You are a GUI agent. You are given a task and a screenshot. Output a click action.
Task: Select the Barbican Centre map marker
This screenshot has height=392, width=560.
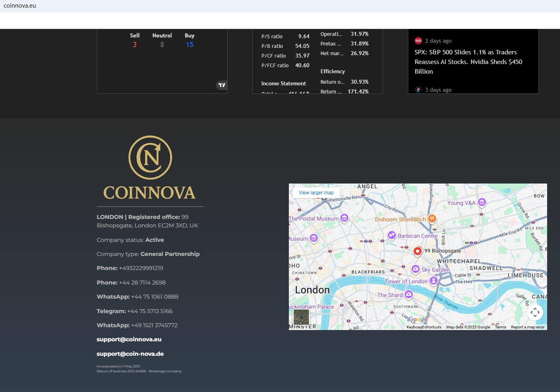click(391, 235)
